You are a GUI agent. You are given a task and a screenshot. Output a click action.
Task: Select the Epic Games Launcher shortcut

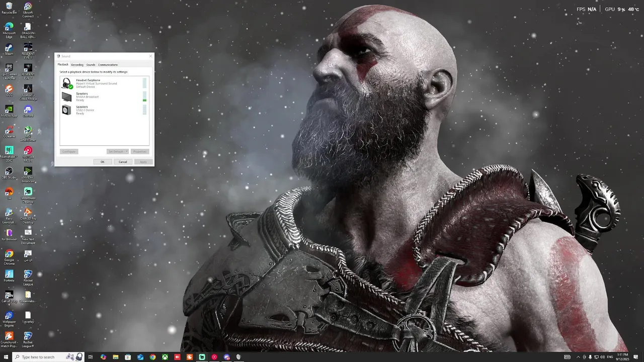tap(9, 71)
